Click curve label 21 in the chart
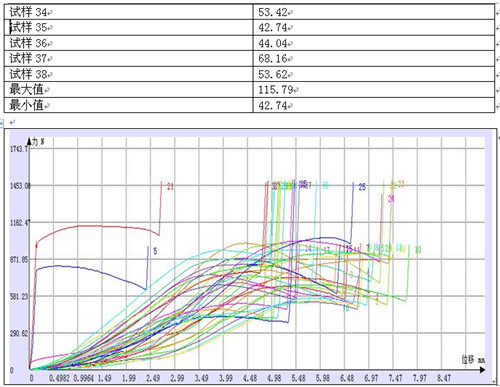 (x=170, y=186)
